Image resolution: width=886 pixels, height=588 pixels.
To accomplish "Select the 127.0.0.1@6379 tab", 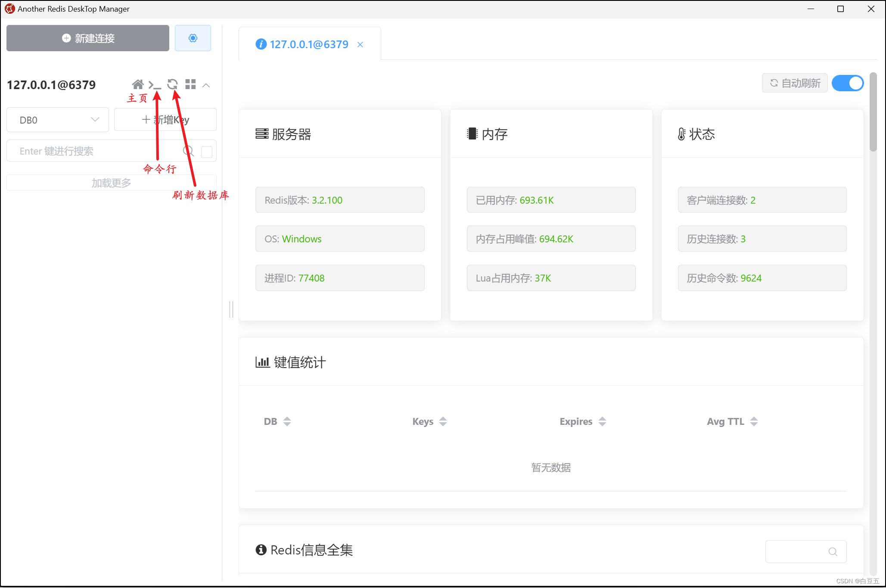I will point(309,44).
